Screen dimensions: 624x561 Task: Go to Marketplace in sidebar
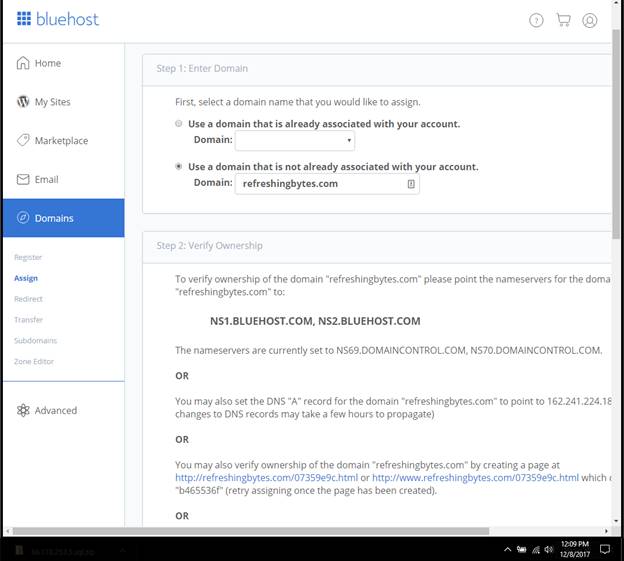pos(64,140)
